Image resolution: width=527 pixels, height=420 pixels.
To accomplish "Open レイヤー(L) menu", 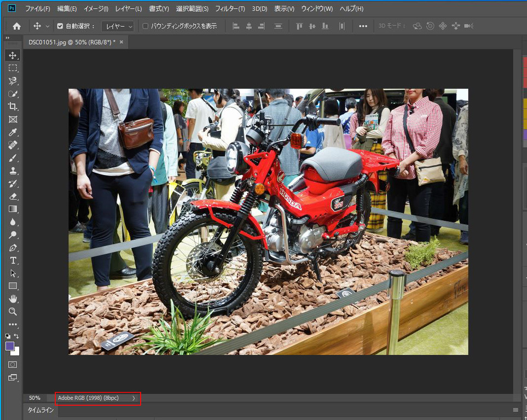I will point(129,9).
